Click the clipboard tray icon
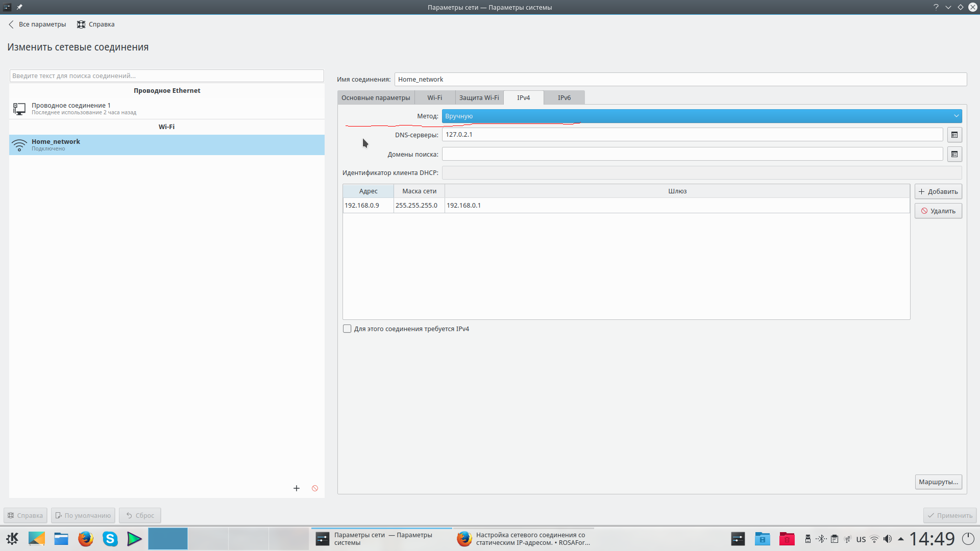This screenshot has height=551, width=980. tap(834, 539)
